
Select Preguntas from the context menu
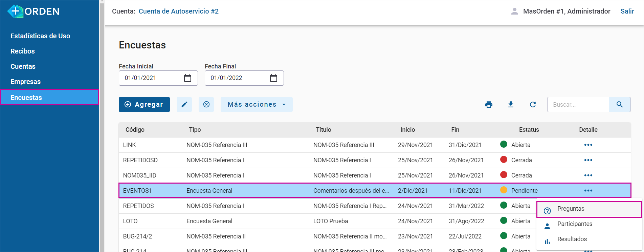tap(571, 209)
